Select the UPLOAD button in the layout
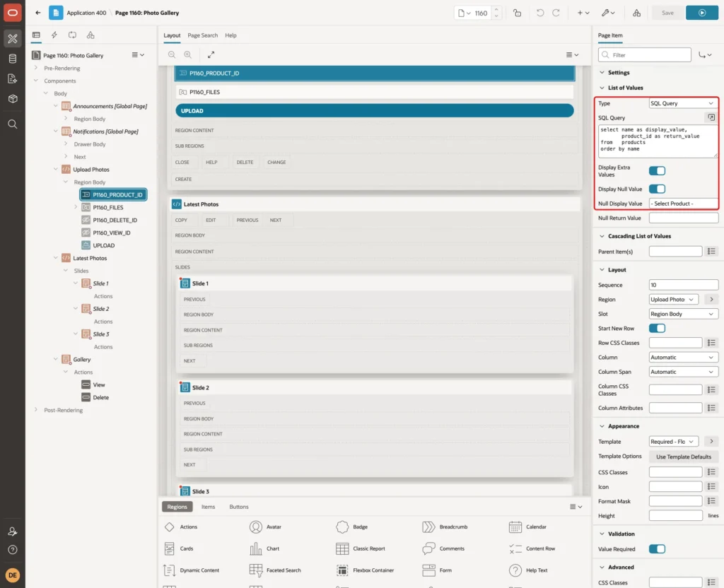The width and height of the screenshot is (724, 588). [375, 111]
